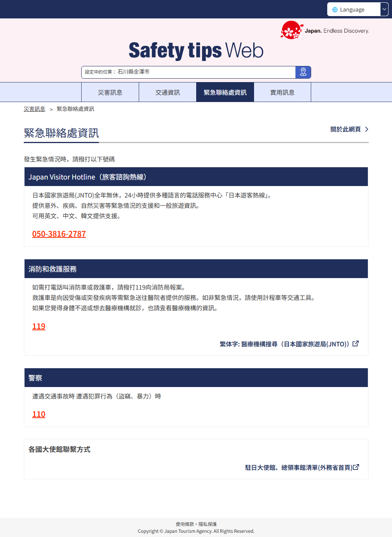Open the 實用訊息 tab

[282, 92]
